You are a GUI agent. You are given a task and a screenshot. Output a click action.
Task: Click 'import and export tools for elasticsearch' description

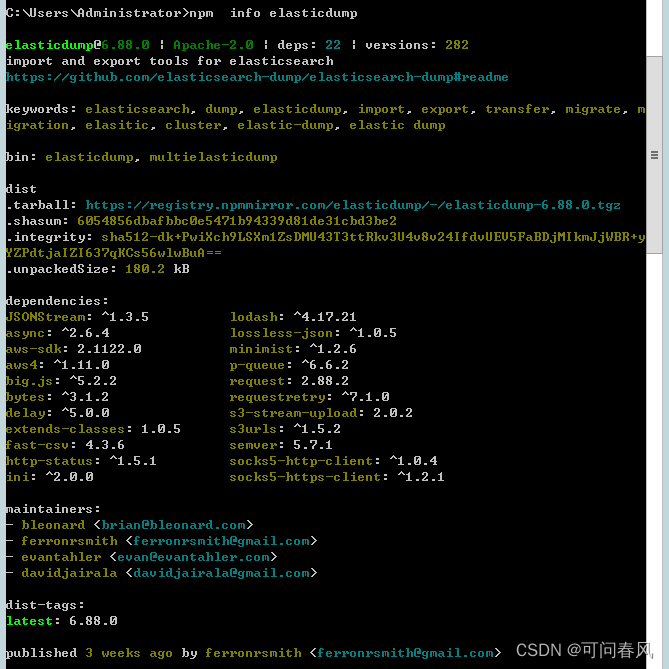[169, 61]
